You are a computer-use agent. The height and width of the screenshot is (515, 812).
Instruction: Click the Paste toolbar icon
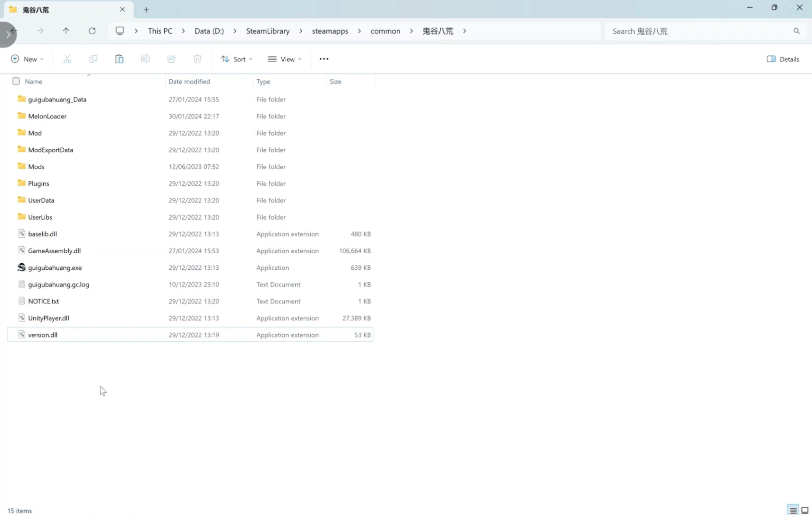click(120, 59)
